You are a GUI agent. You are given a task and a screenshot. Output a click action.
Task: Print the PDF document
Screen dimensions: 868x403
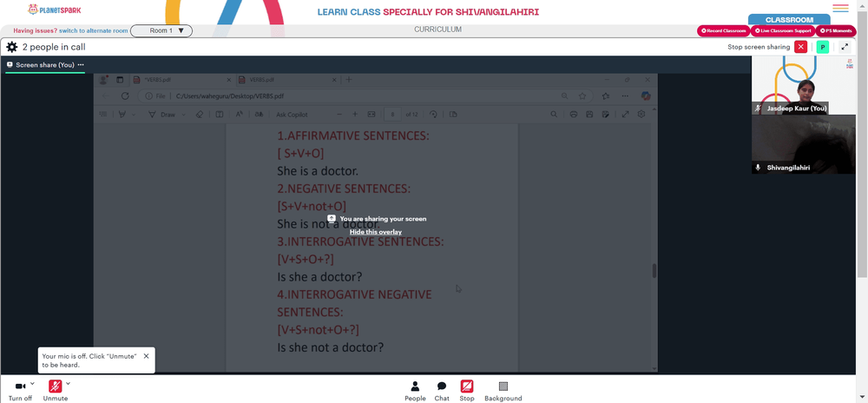[574, 115]
